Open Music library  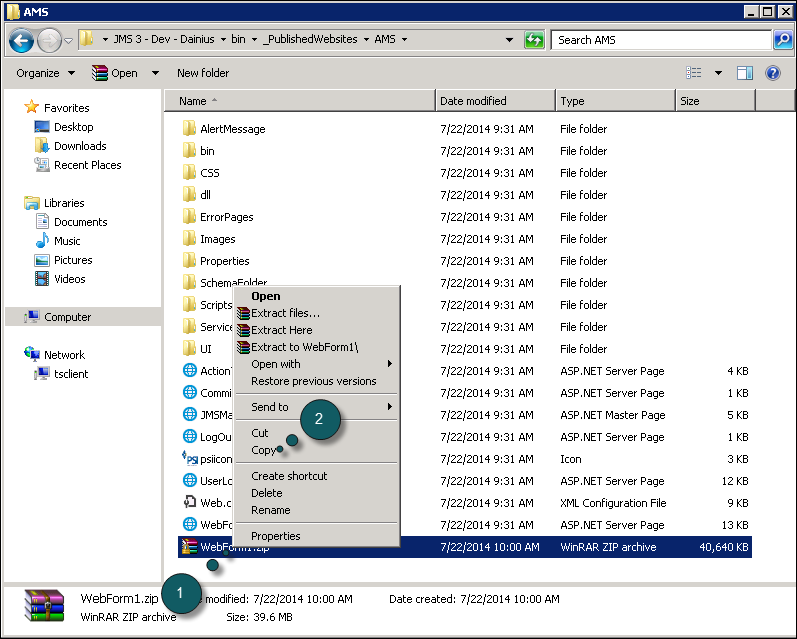(x=67, y=241)
